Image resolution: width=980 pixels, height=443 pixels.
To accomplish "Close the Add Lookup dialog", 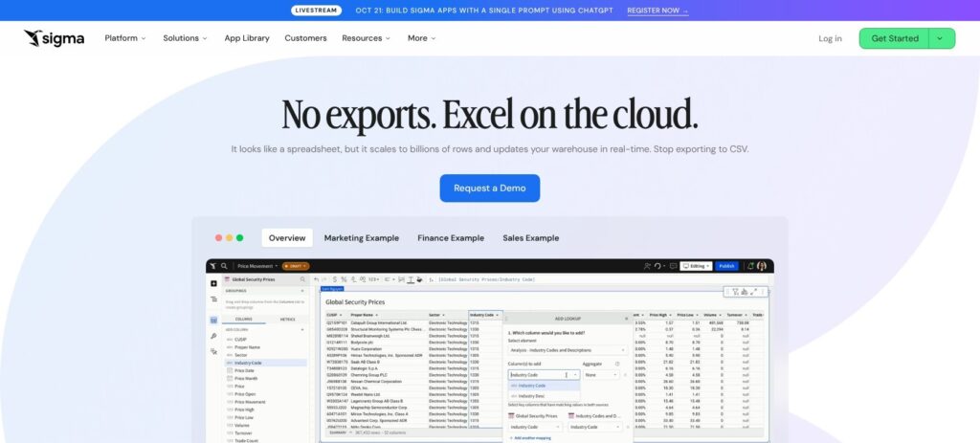I will click(x=626, y=319).
